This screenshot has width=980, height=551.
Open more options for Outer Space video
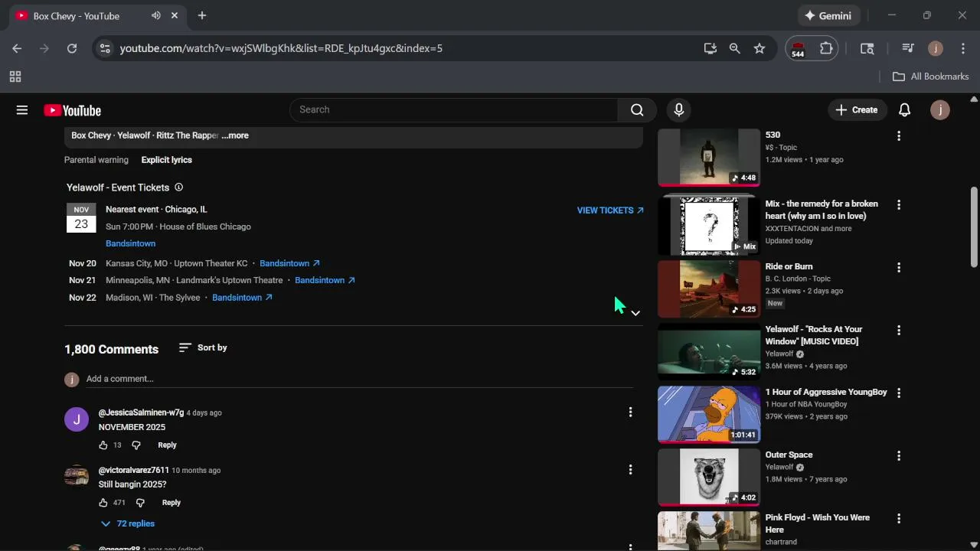[899, 456]
